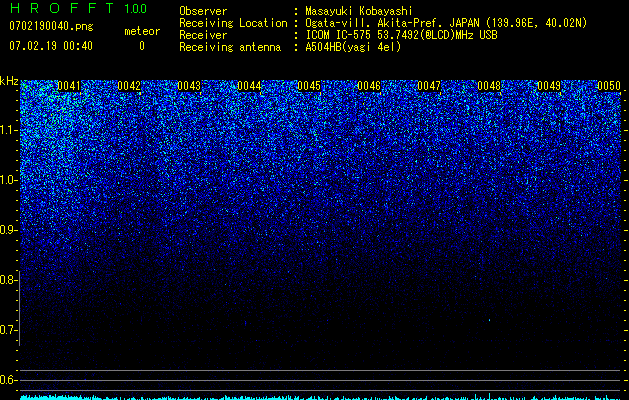Click the 0.6 kHz axis tick label
Image resolution: width=629 pixels, height=400 pixels.
[x=7, y=380]
